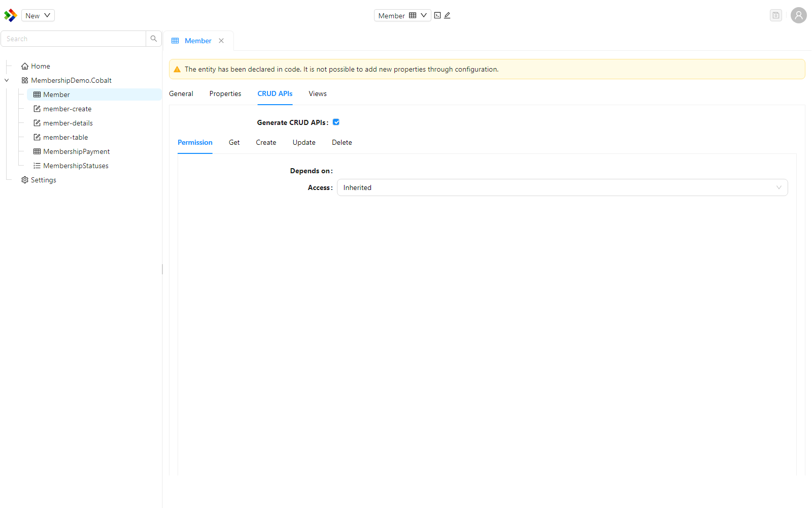812x508 pixels.
Task: Switch to the Member document tab
Action: coord(198,41)
